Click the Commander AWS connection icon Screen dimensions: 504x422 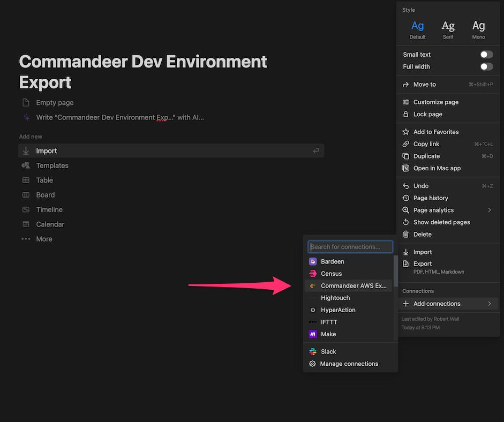[x=313, y=286]
